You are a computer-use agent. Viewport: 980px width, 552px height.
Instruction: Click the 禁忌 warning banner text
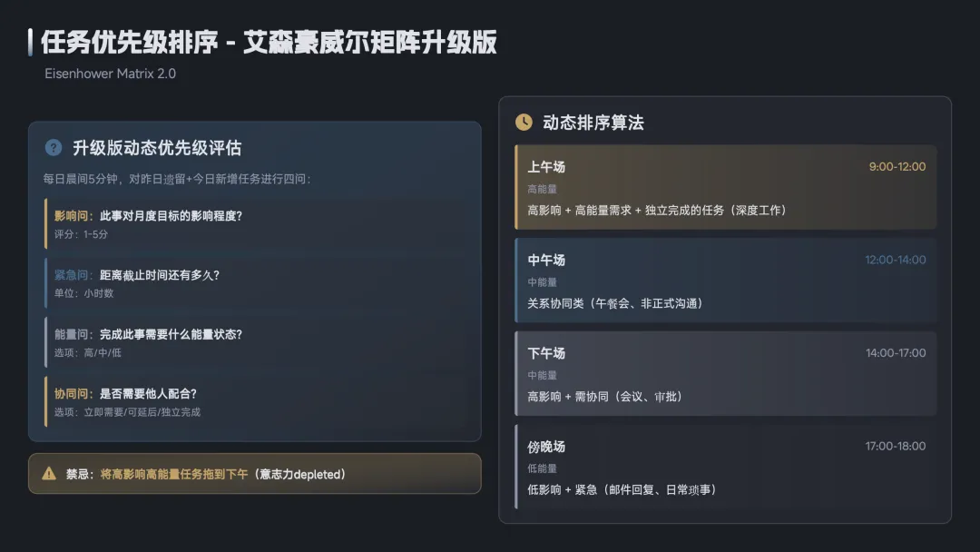click(x=206, y=474)
